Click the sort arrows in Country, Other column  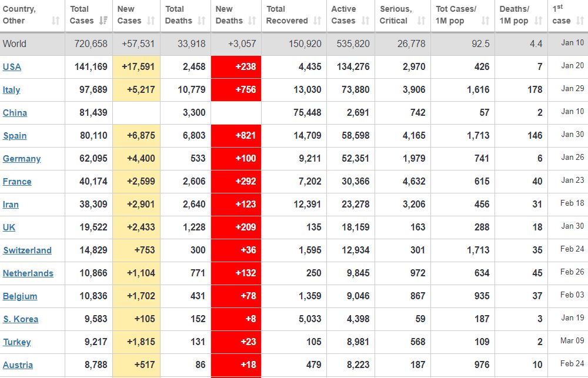coord(56,21)
